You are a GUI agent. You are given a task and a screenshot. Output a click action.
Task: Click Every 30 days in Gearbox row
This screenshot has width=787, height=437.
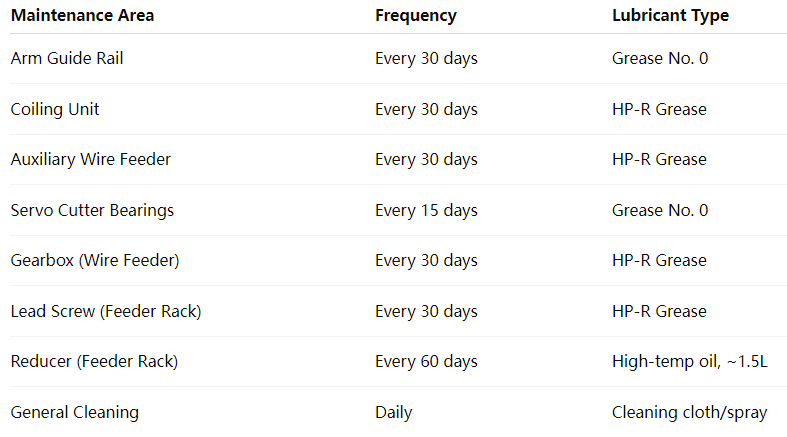click(x=427, y=260)
